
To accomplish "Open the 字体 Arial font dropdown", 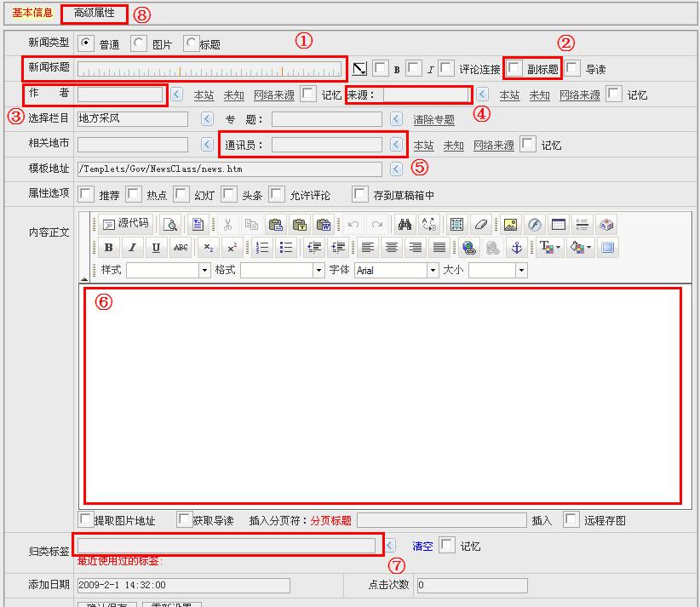I will [432, 270].
